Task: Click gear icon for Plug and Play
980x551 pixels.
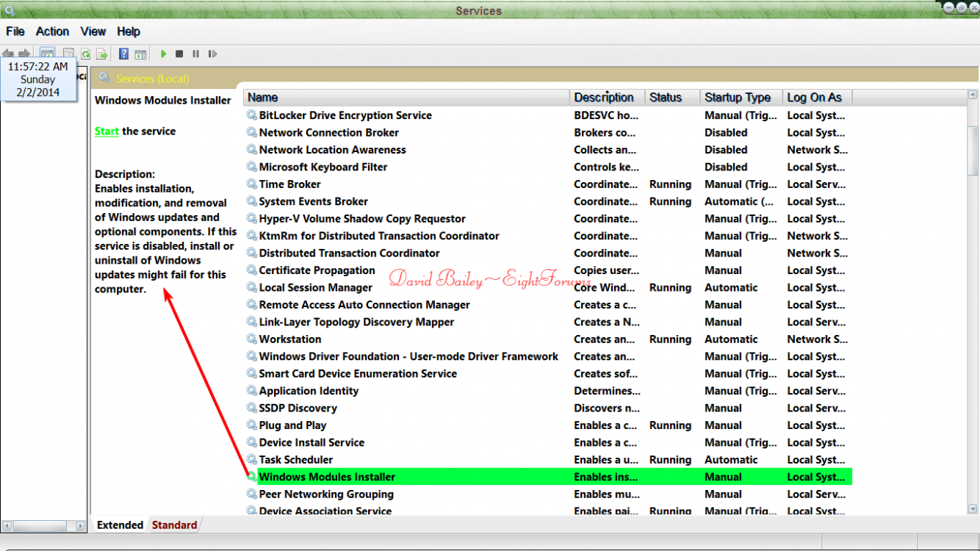Action: (x=252, y=425)
